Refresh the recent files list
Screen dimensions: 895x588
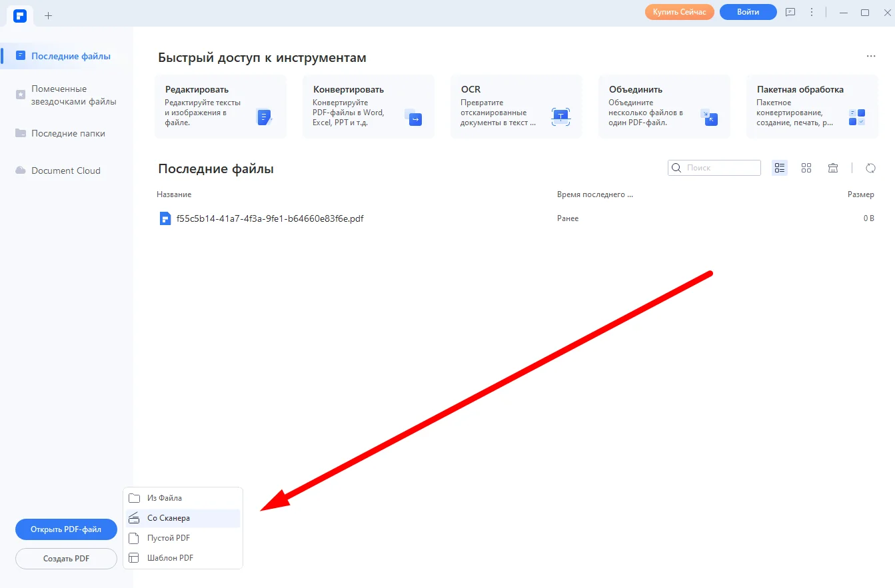click(x=870, y=168)
